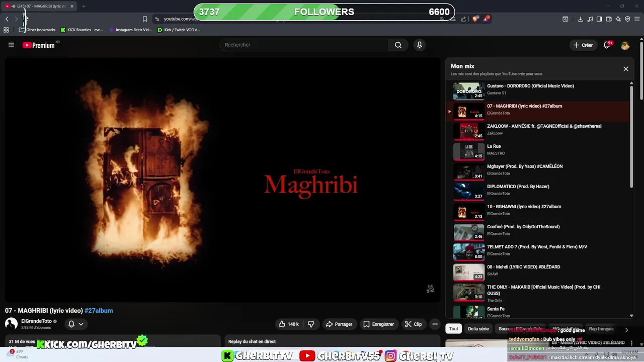
Task: Open a new browser tab
Action: pos(84,7)
